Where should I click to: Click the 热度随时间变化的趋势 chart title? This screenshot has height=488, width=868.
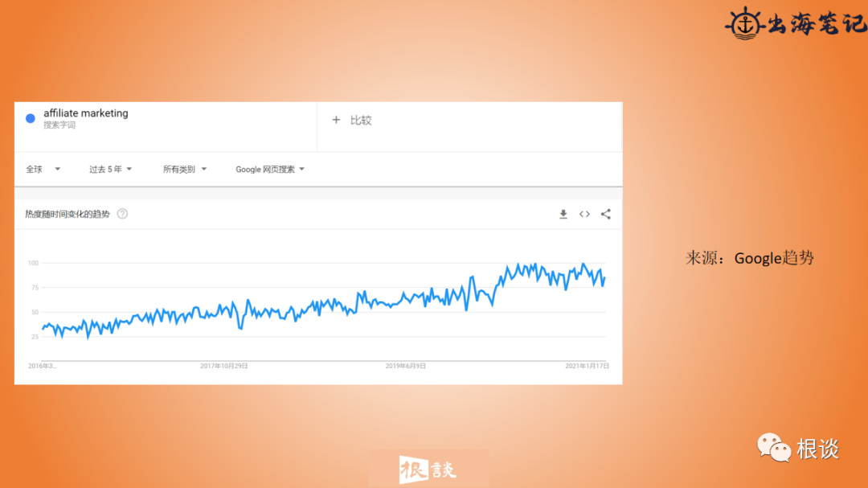[x=68, y=214]
